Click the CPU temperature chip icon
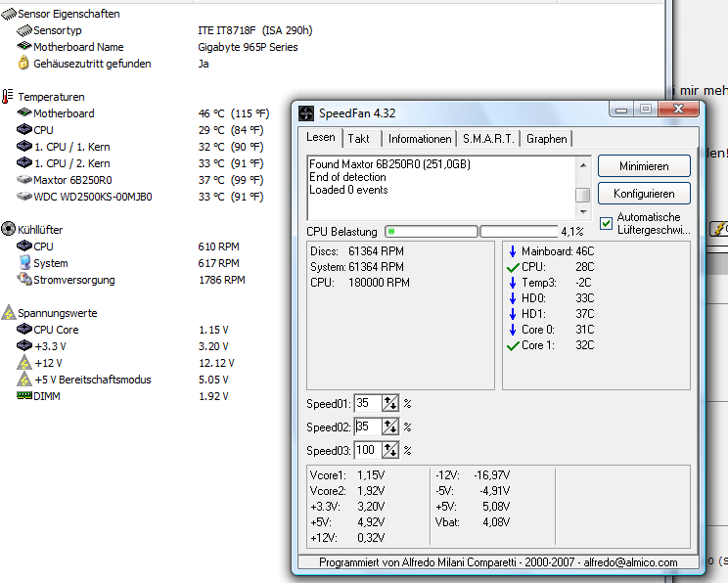This screenshot has height=583, width=728. (x=24, y=129)
